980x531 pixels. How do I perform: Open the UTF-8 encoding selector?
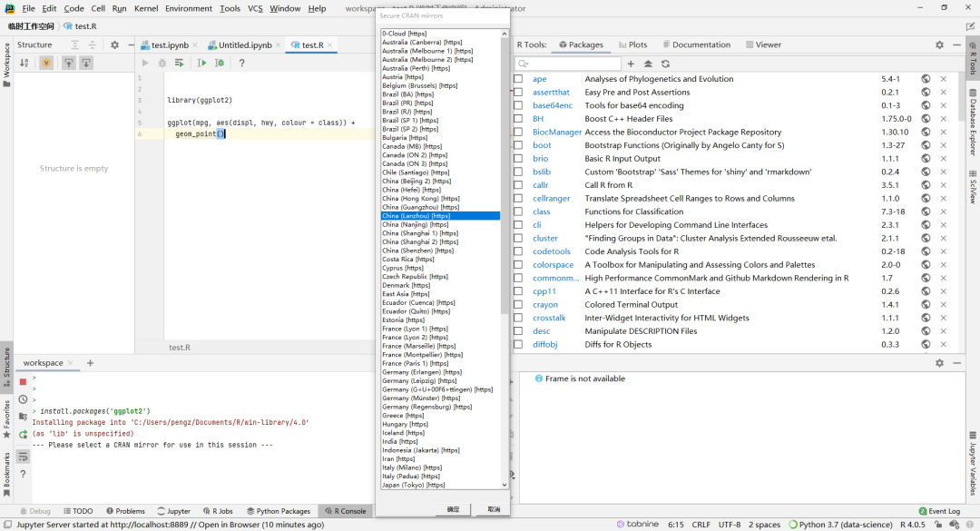coord(730,525)
